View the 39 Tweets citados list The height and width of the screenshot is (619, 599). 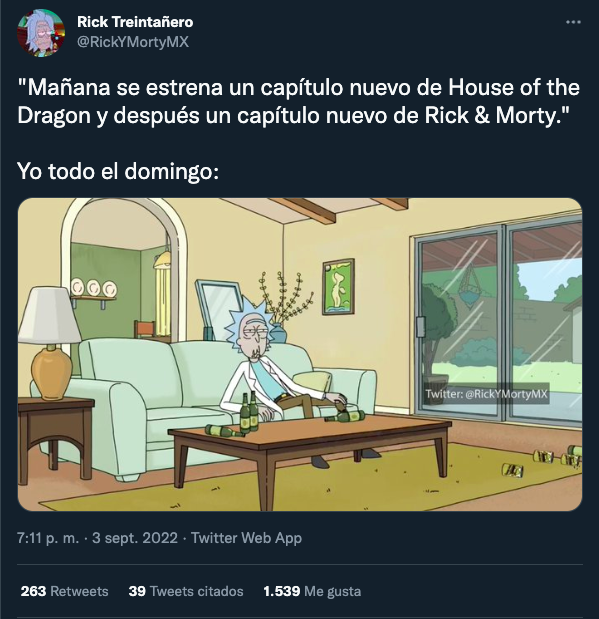(186, 591)
